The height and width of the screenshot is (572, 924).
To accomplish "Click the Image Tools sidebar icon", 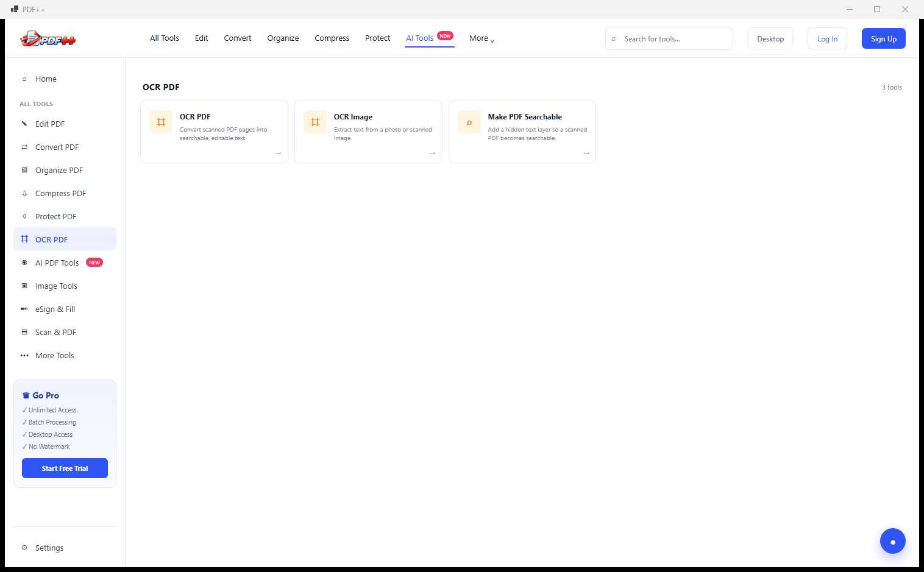I will [24, 286].
